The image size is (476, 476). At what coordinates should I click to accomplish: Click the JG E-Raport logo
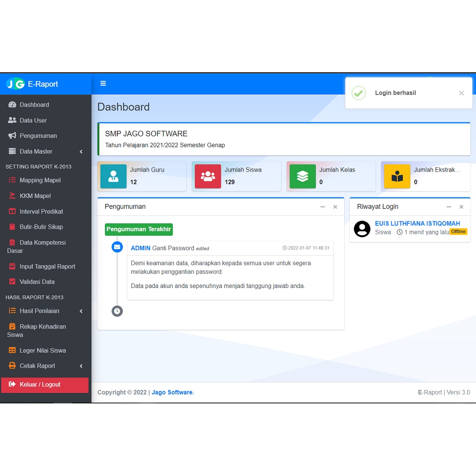point(15,84)
